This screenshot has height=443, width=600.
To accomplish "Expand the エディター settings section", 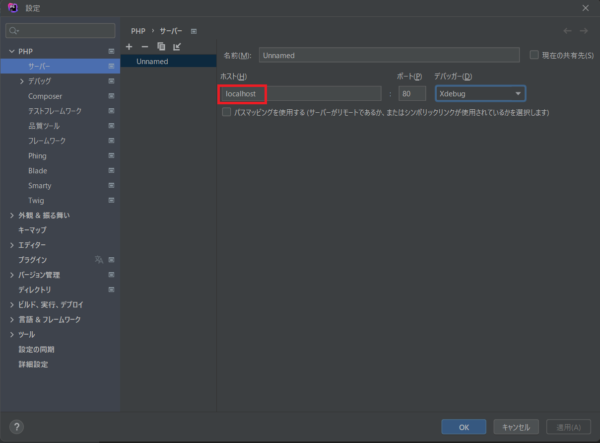I will 11,245.
